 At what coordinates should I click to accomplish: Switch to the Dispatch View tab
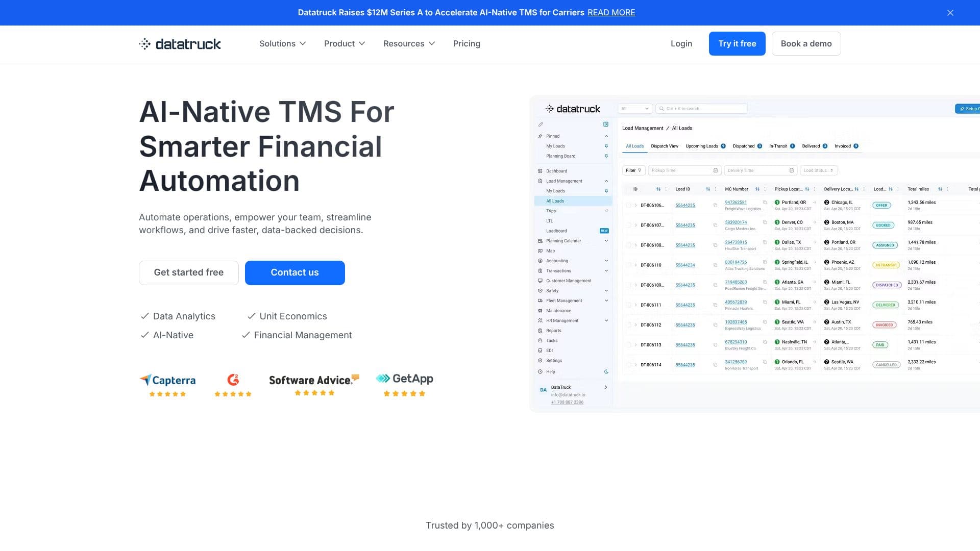[x=665, y=146]
